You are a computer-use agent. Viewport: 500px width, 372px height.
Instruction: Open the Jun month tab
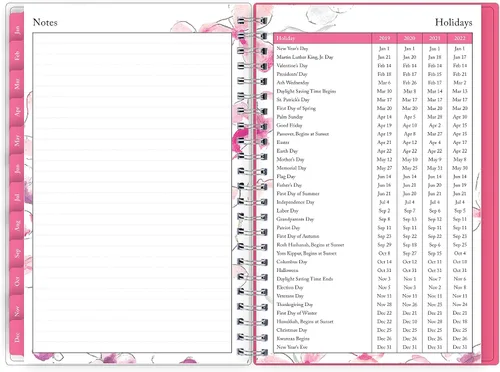pos(17,168)
